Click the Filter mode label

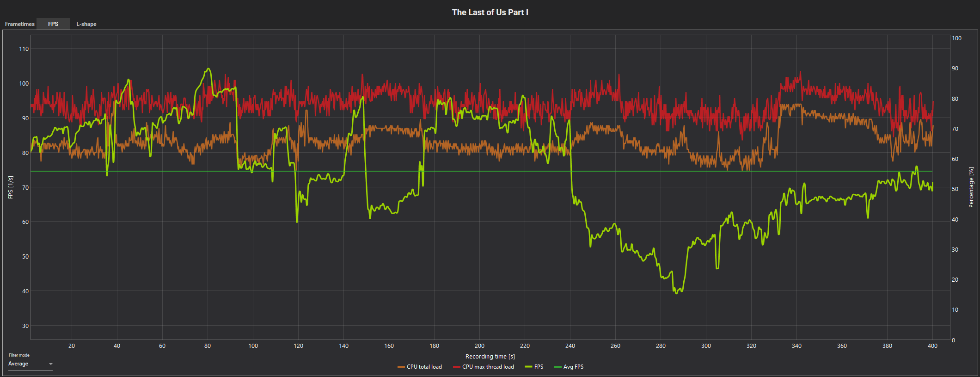coord(19,355)
